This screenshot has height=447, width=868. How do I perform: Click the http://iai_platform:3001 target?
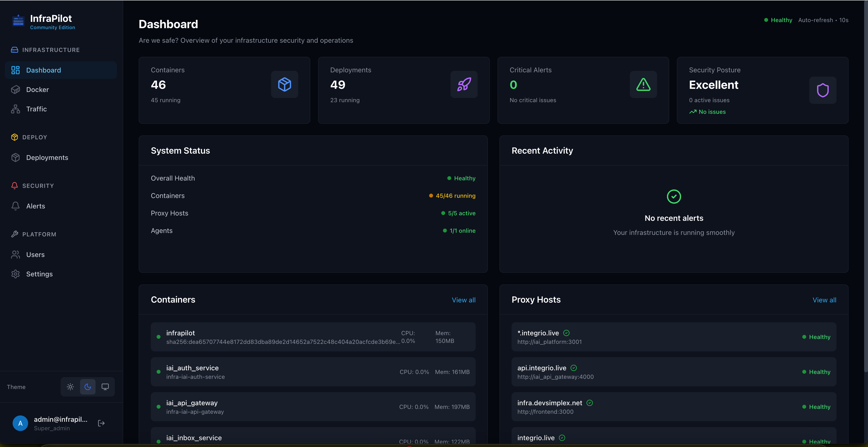click(x=550, y=342)
